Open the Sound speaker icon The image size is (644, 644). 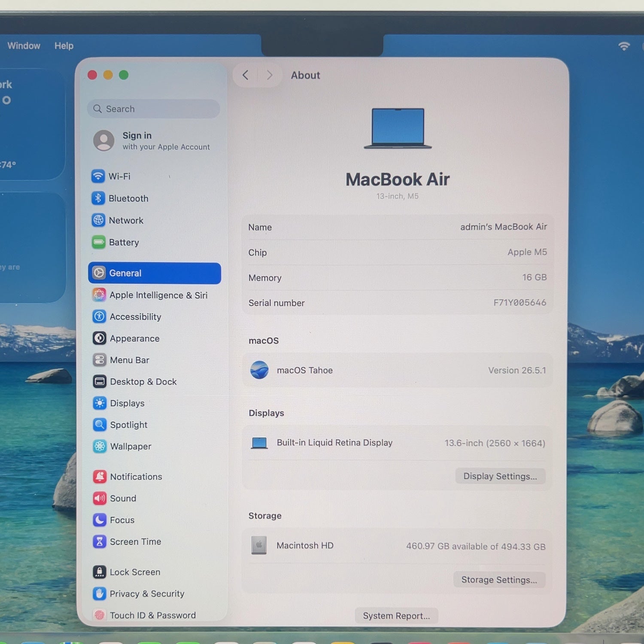[x=100, y=498]
